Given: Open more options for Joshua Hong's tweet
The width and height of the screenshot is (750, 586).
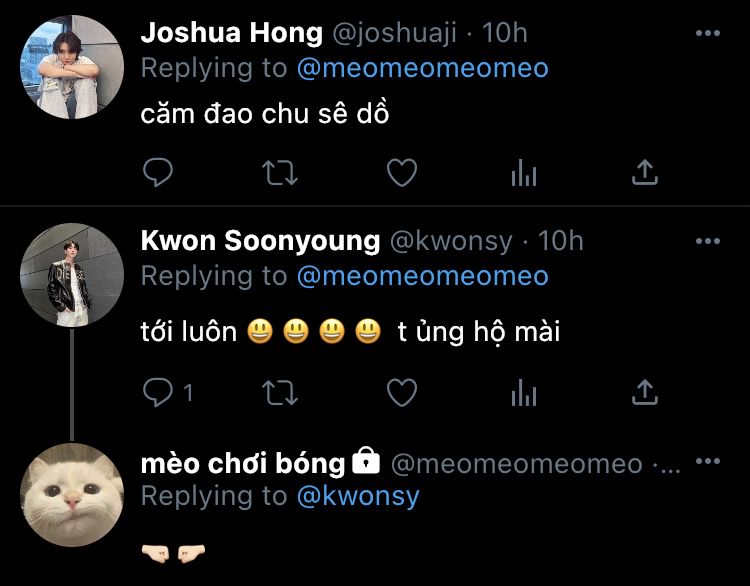Looking at the screenshot, I should tap(708, 33).
